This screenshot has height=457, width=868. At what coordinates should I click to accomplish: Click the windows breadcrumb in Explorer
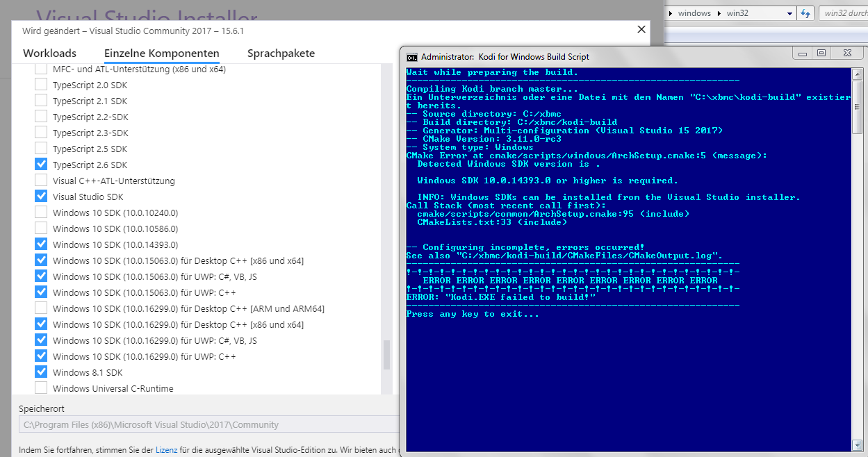click(694, 13)
